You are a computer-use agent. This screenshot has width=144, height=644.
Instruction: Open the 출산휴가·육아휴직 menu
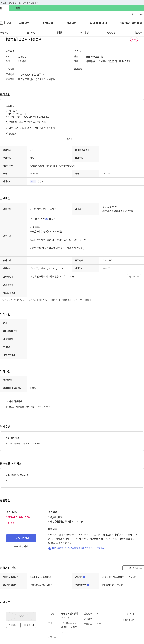click(x=131, y=23)
